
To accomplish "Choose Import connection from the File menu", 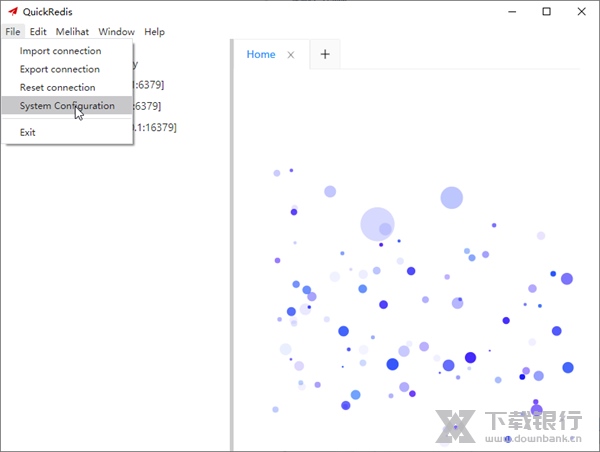I will (x=60, y=51).
